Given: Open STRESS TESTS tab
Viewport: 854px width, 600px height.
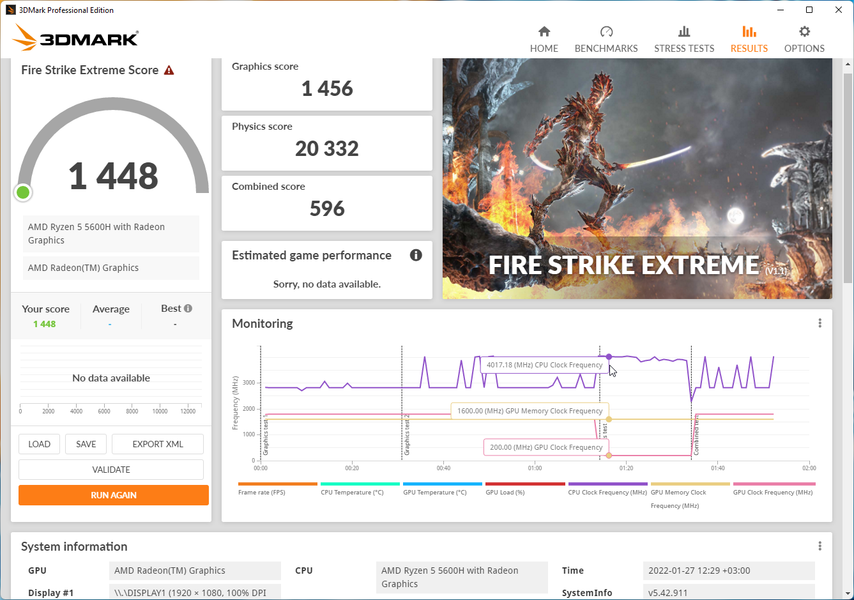Looking at the screenshot, I should 684,40.
